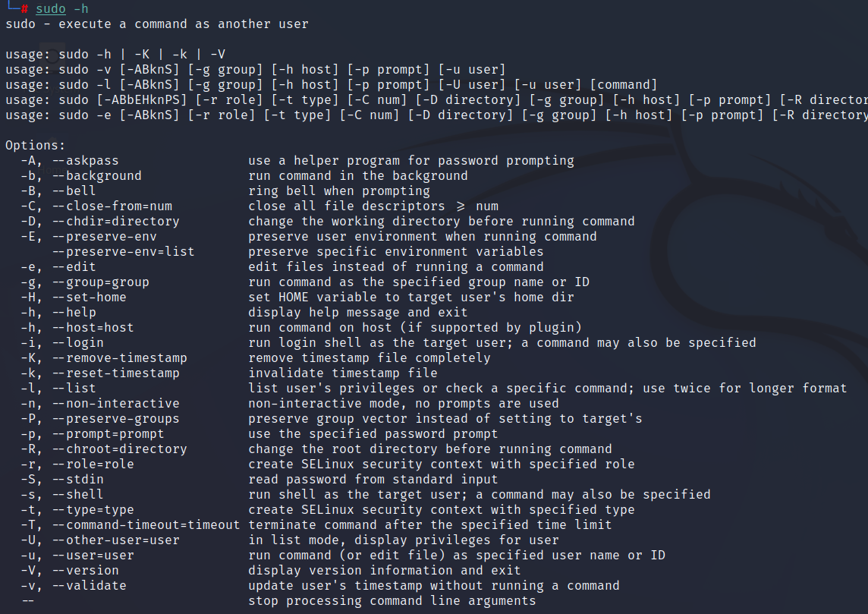Screen dimensions: 868x614
Task: Click the --host=host option text
Action: click(x=93, y=328)
